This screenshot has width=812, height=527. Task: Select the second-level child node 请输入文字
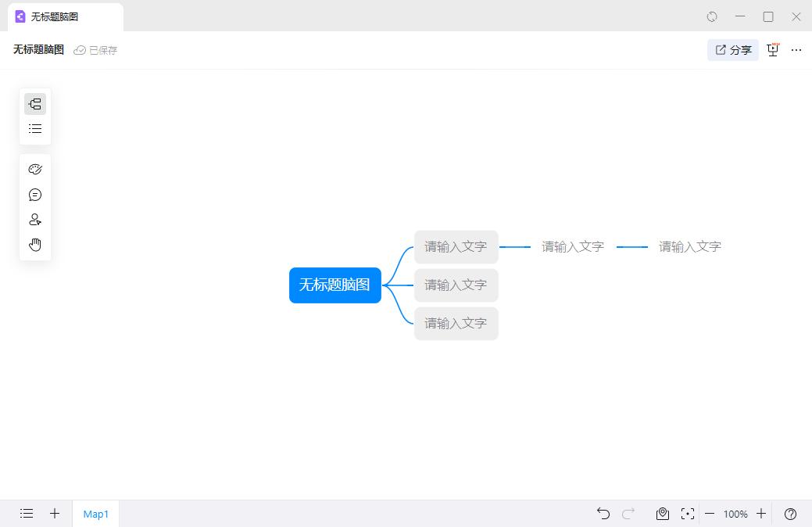click(x=573, y=246)
